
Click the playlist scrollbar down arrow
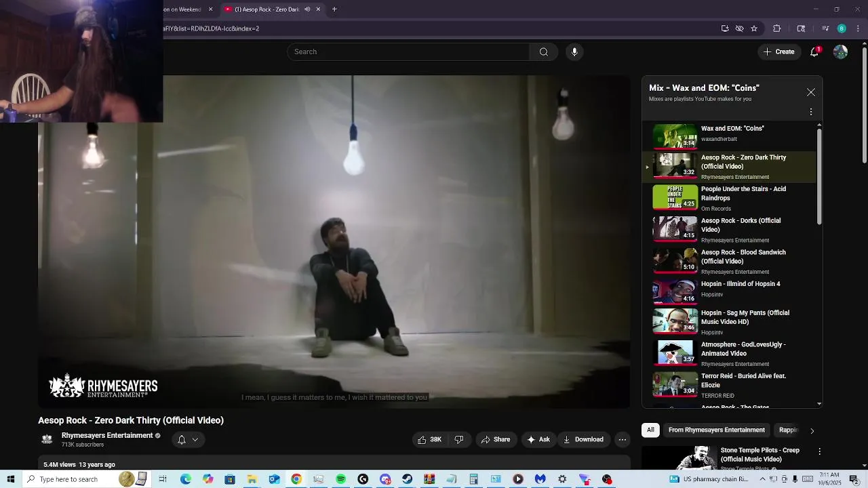tap(819, 404)
